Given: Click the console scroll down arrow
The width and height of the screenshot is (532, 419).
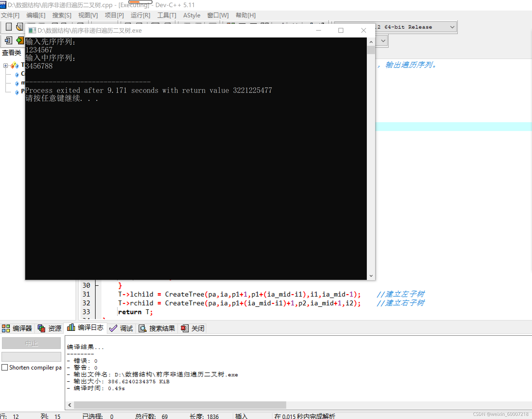Looking at the screenshot, I should 371,276.
